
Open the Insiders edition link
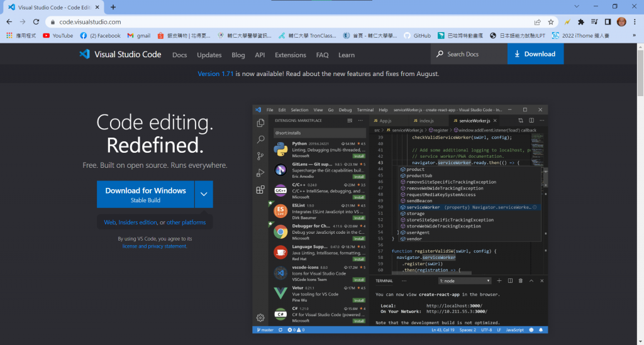tap(138, 222)
